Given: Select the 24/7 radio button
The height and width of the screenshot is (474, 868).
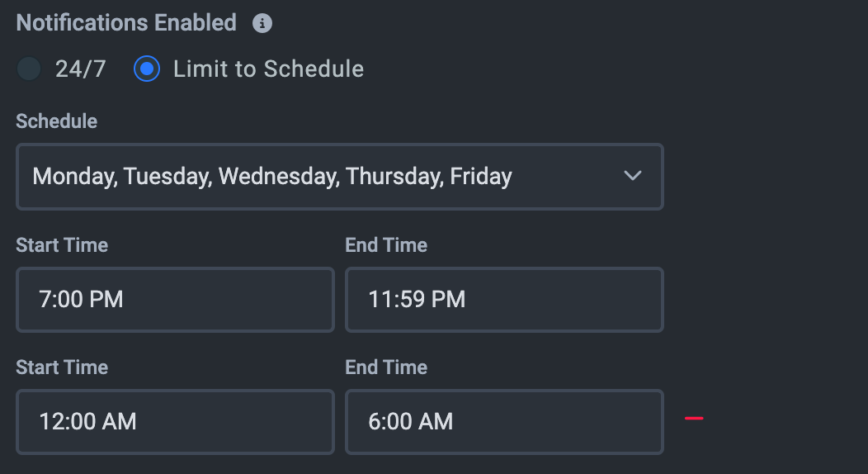Looking at the screenshot, I should click(29, 69).
